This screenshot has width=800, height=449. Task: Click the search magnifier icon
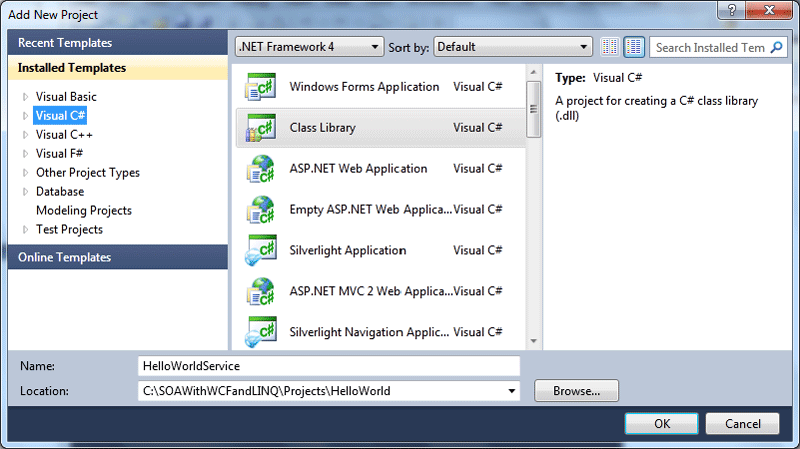776,47
